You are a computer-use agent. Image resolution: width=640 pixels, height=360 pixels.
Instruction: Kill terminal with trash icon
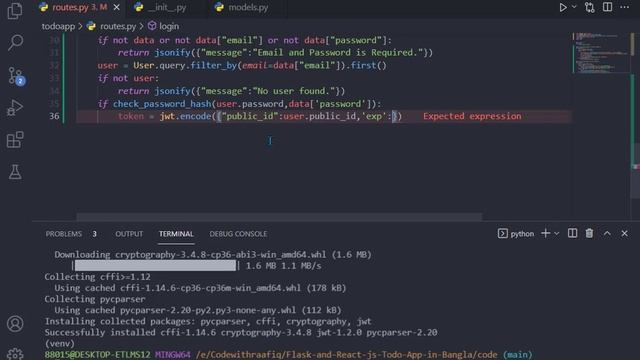point(589,233)
